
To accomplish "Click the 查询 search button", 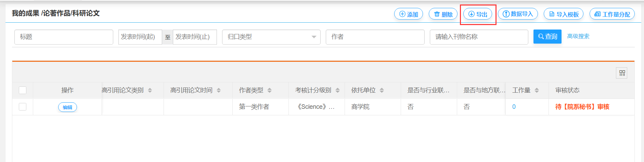I will (547, 37).
